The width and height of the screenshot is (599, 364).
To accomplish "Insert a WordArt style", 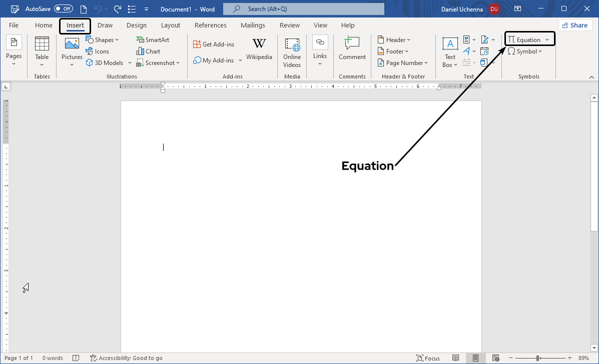I will (467, 50).
